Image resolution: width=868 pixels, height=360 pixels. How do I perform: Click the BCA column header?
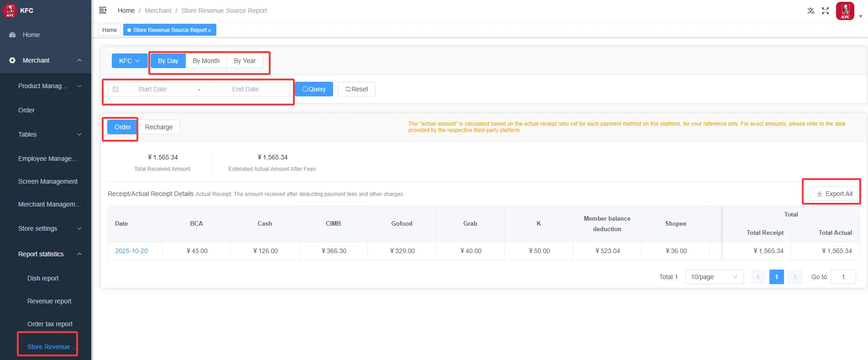(x=196, y=223)
